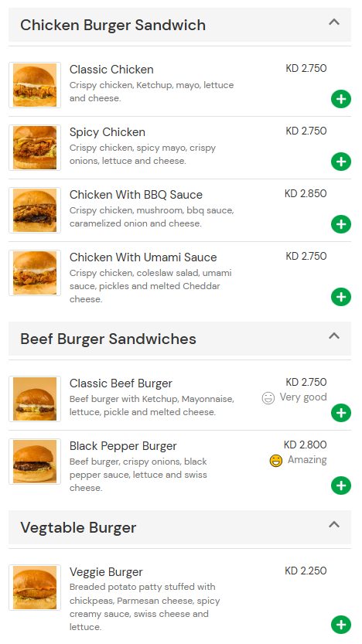Image resolution: width=362 pixels, height=644 pixels.
Task: Click the Beef Burger Sandwiches header text
Action: [108, 339]
